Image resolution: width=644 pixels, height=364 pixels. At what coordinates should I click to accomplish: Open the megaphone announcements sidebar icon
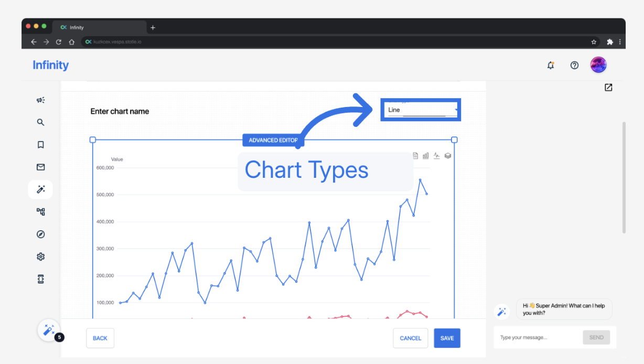[40, 100]
